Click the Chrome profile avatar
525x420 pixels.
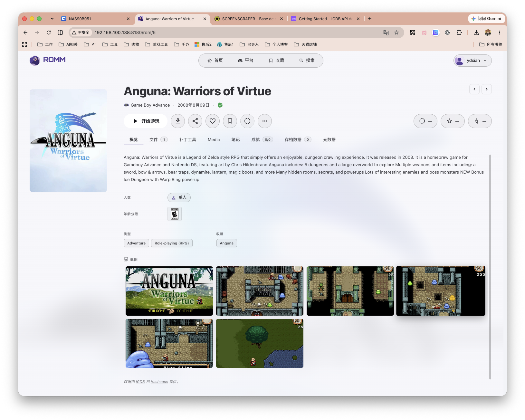coord(488,33)
